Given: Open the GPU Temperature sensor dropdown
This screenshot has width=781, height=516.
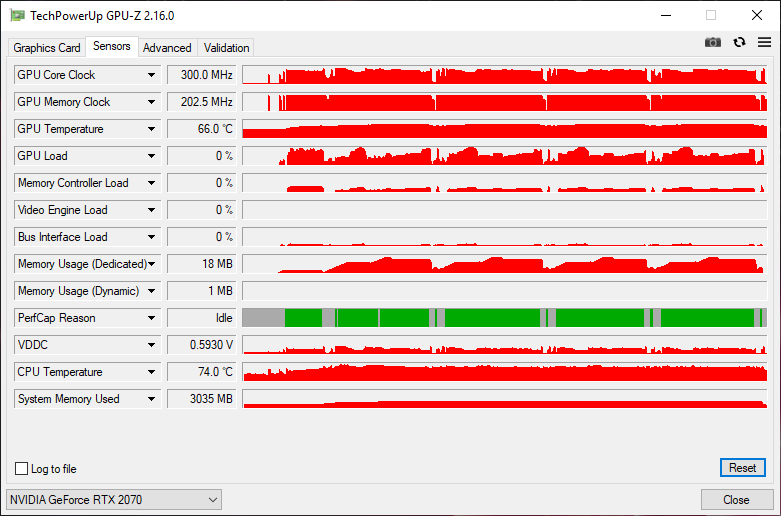Looking at the screenshot, I should point(151,129).
